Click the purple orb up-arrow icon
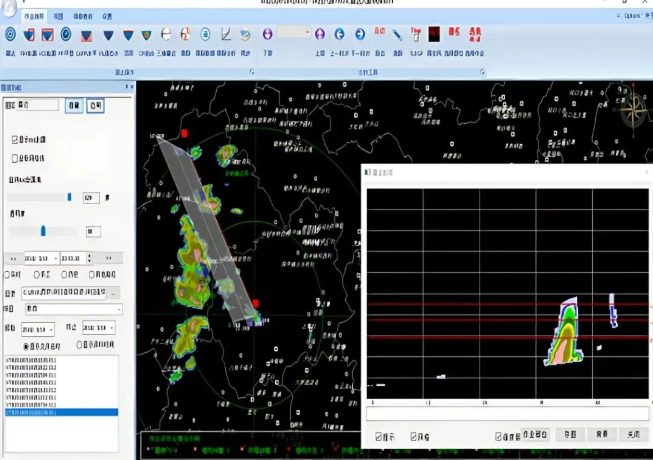653x460 pixels. click(320, 34)
